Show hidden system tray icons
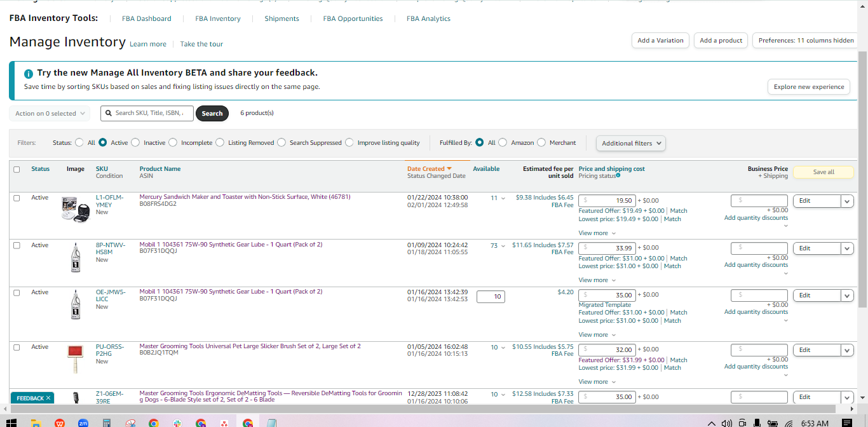The width and height of the screenshot is (868, 427). (x=711, y=423)
